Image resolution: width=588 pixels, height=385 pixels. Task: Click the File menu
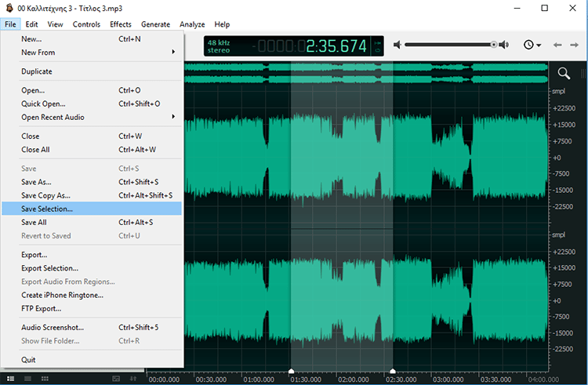10,24
